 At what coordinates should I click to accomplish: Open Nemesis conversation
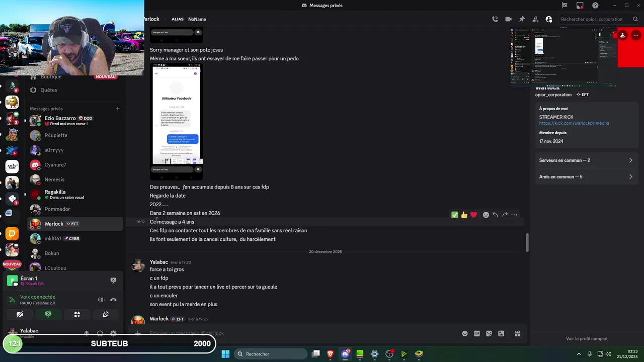(75, 179)
